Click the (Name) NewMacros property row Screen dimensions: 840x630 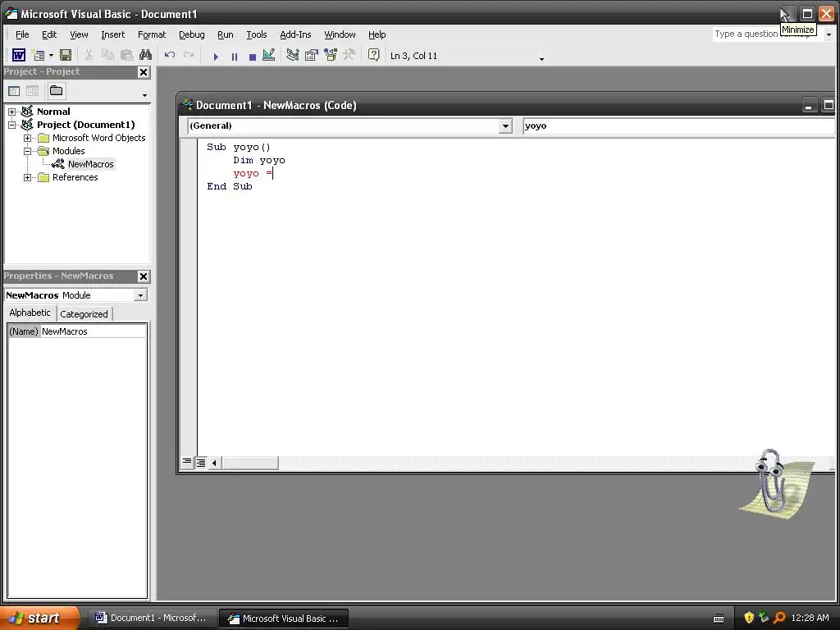click(x=77, y=331)
